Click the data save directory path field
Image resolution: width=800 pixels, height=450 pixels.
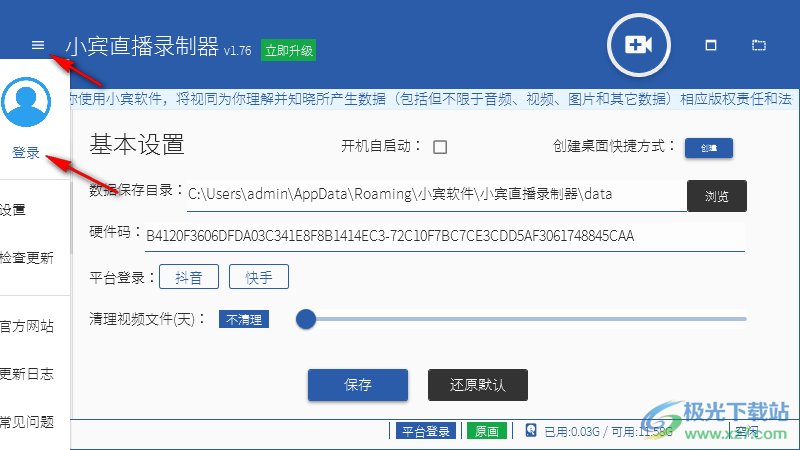pyautogui.click(x=436, y=195)
